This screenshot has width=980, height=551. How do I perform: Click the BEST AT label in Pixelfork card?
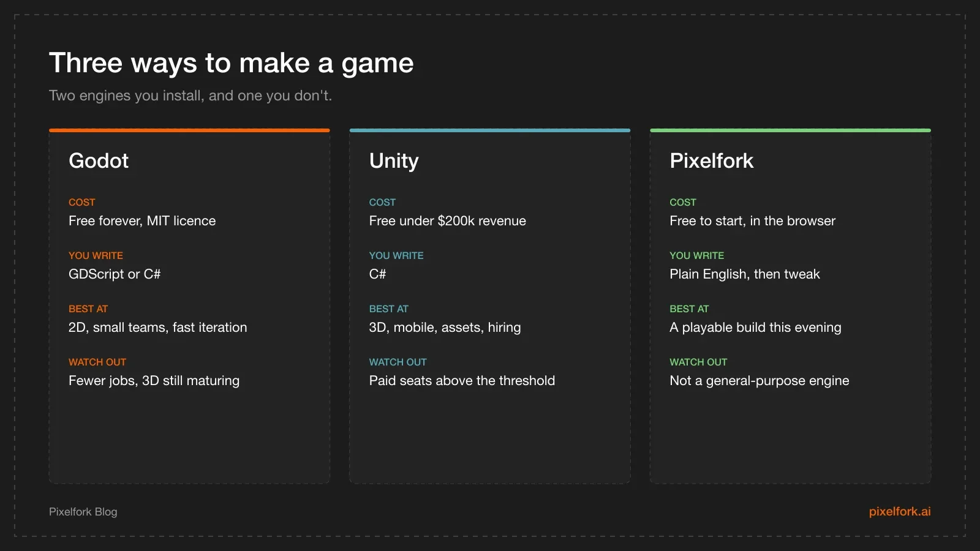coord(689,309)
